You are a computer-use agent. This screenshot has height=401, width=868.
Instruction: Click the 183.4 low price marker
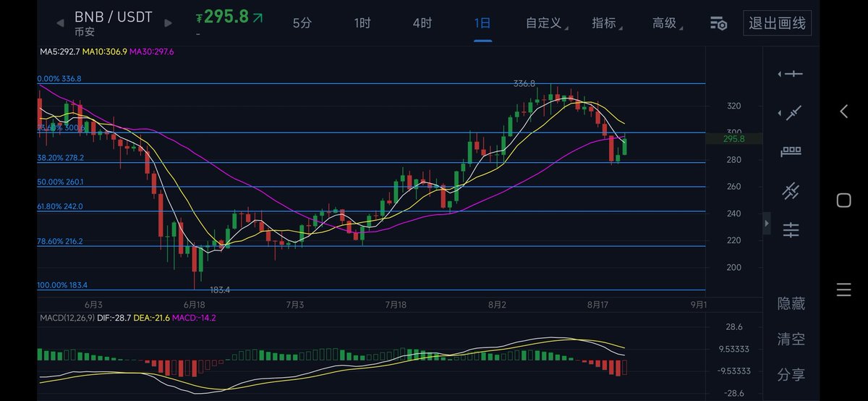(220, 290)
